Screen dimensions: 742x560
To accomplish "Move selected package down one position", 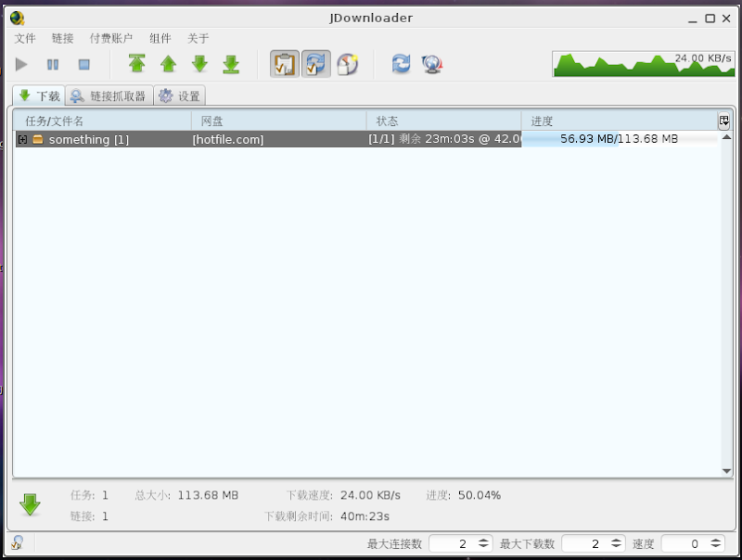I will coord(199,64).
